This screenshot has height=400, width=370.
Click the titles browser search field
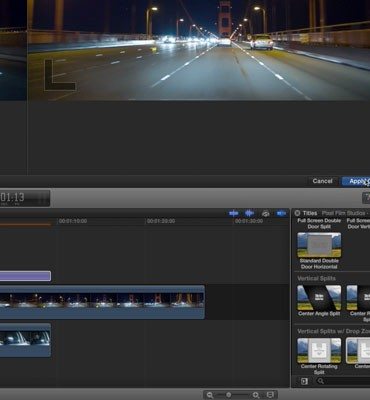[x=342, y=381]
